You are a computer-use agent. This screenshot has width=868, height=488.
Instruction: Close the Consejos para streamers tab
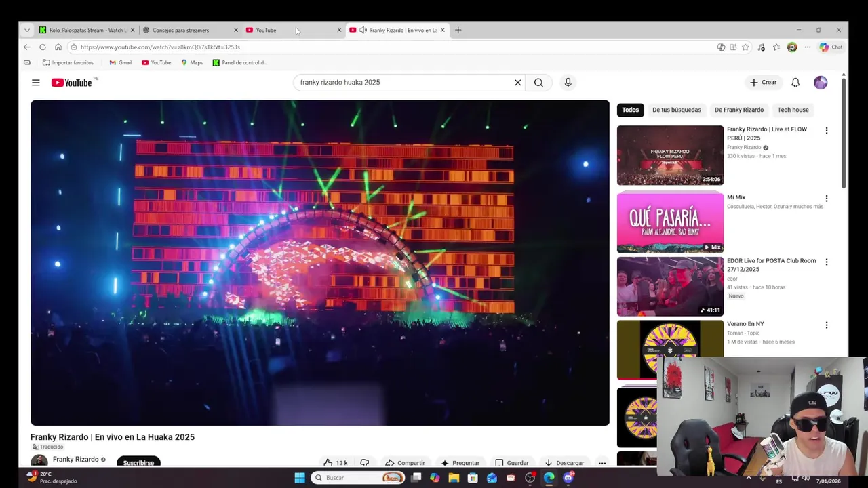tap(236, 30)
